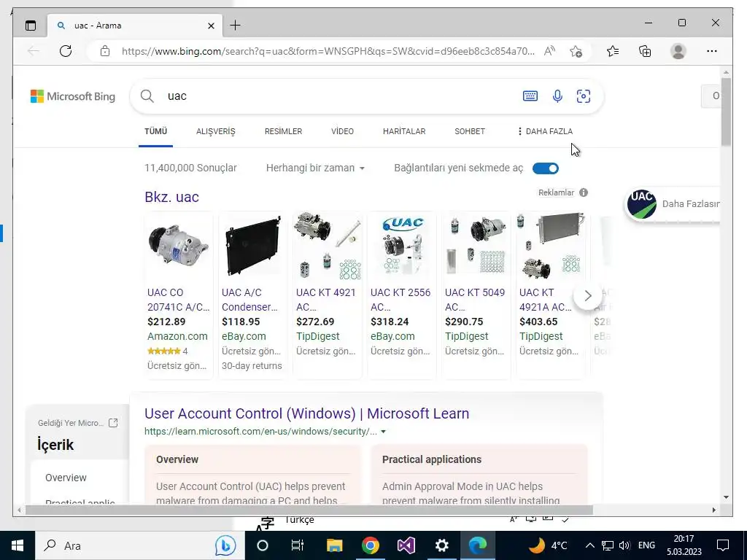Toggle 'Bağlantıları yeni sekmede aç' switch
Viewport: 747px width, 560px height.
click(546, 168)
